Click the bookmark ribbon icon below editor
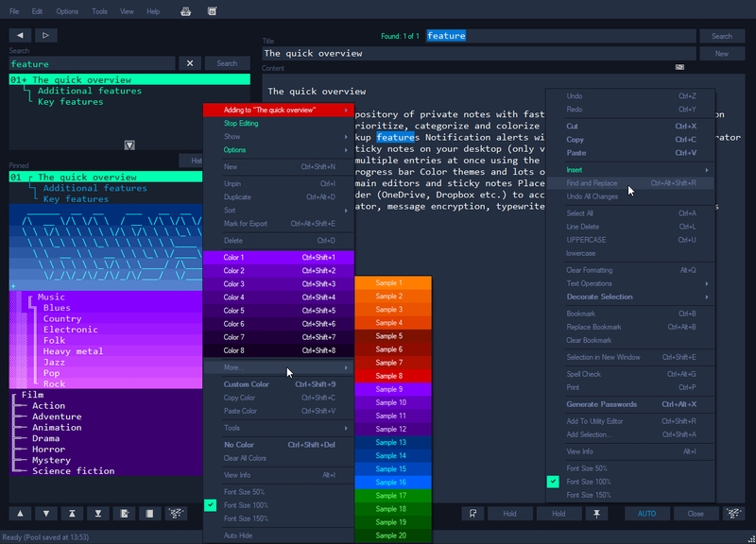 click(x=473, y=514)
